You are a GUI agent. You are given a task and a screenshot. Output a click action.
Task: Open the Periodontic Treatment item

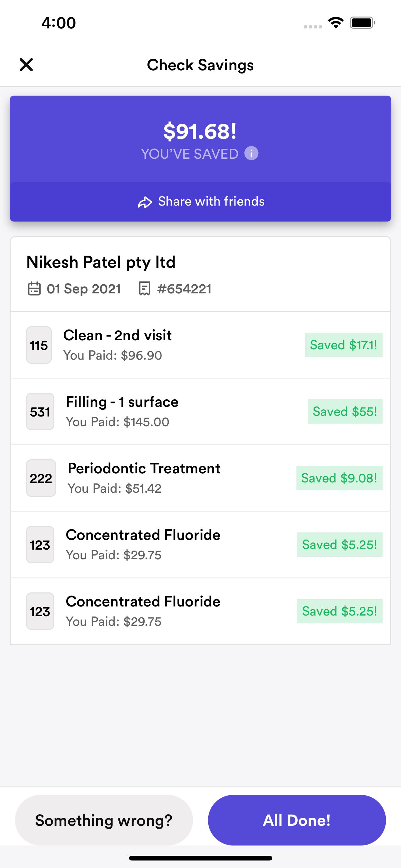[200, 478]
